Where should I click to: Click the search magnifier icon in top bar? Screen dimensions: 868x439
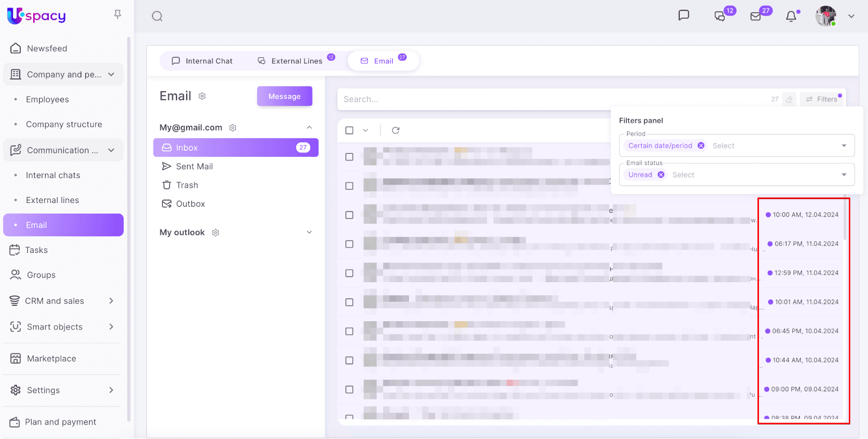[x=157, y=16]
